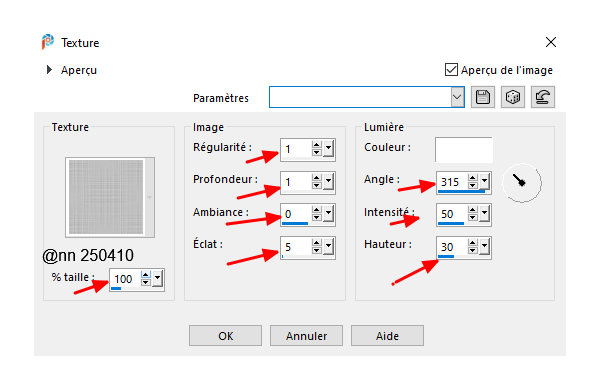Click the Intensité value field showing 50
Viewport: 596px width, 386px height.
coord(452,214)
